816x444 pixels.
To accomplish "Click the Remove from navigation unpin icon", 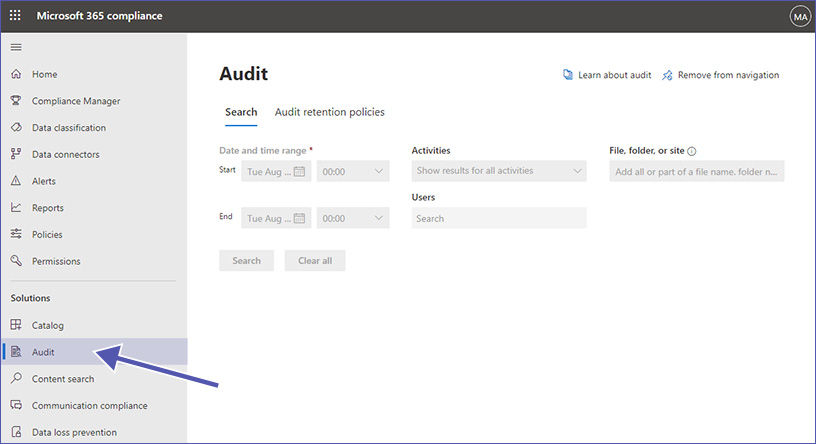I will click(x=667, y=75).
